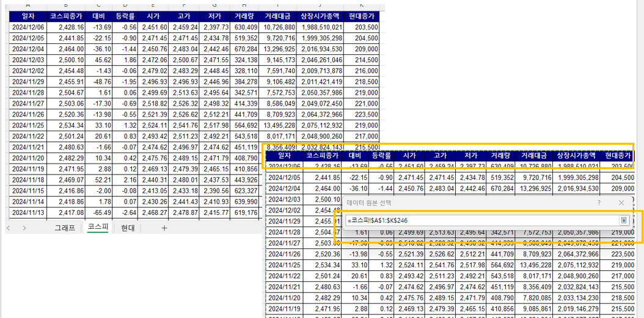Image resolution: width=644 pixels, height=318 pixels.
Task: Click market cap cell 2,019,146,279
Action: (576, 309)
